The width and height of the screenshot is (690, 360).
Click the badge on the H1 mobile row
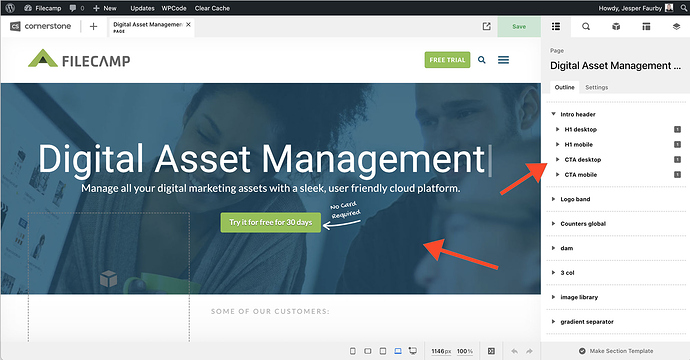click(x=677, y=144)
